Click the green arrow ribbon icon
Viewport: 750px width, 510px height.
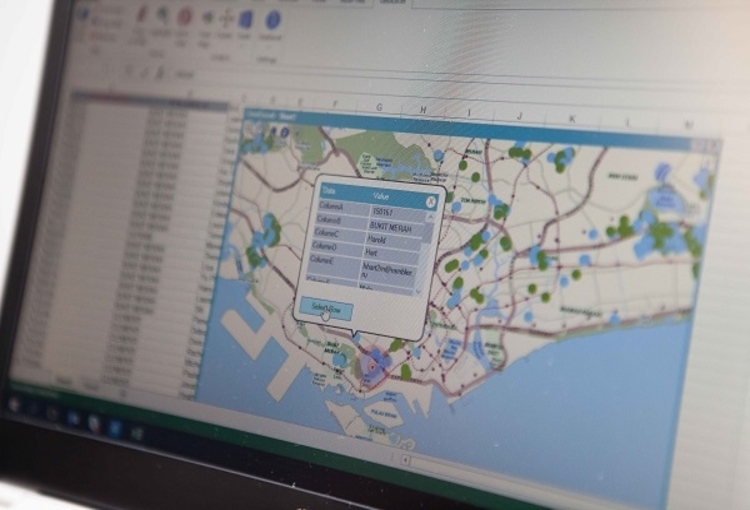click(207, 18)
